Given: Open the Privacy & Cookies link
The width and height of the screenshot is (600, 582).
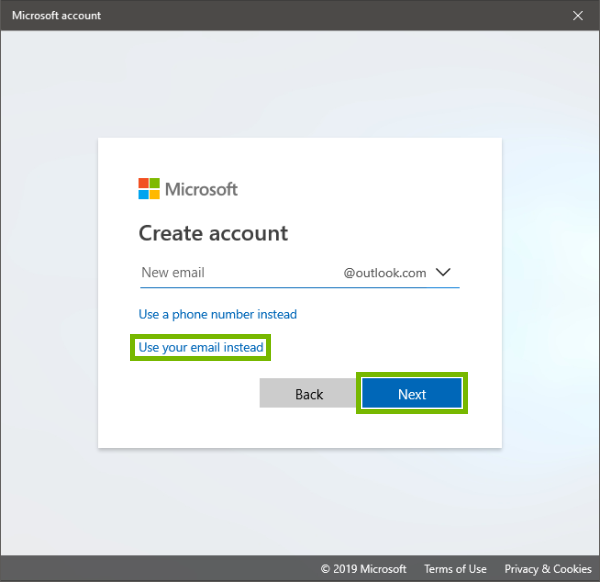Looking at the screenshot, I should 548,569.
